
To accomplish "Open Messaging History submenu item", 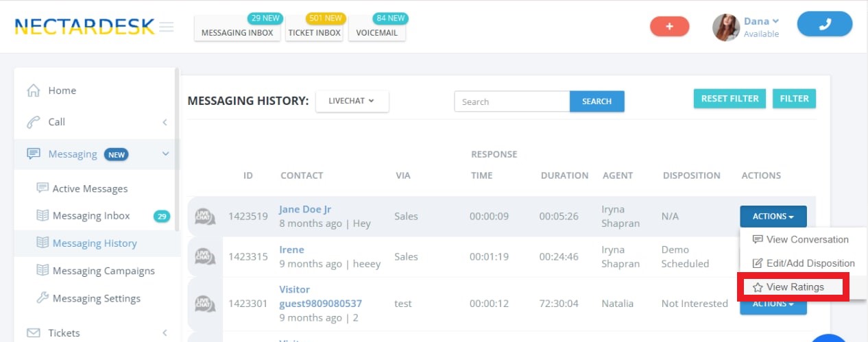I will (95, 243).
